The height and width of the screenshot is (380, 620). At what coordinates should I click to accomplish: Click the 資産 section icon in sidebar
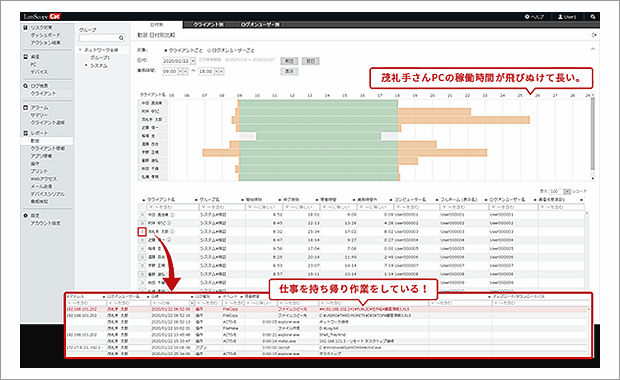pos(25,57)
